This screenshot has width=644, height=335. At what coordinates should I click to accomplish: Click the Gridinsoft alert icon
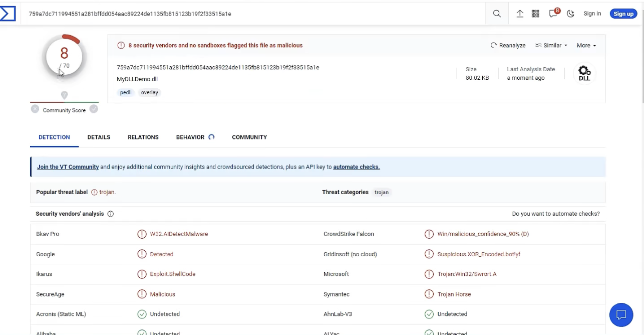tap(429, 254)
